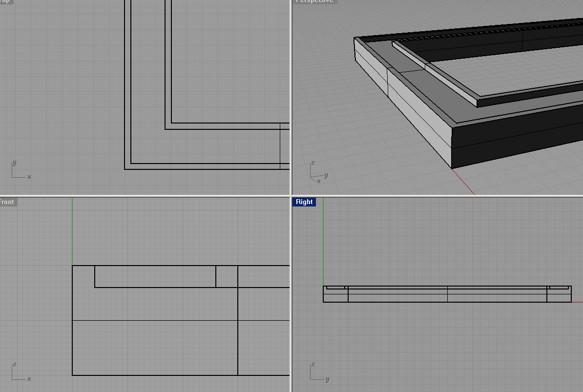Click the Top viewport title label
The image size is (583, 392).
click(7, 1)
